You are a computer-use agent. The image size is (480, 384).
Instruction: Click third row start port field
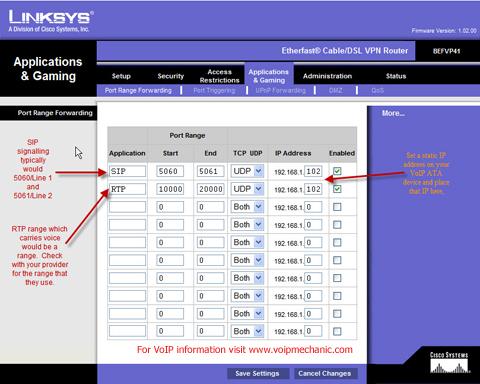click(170, 207)
